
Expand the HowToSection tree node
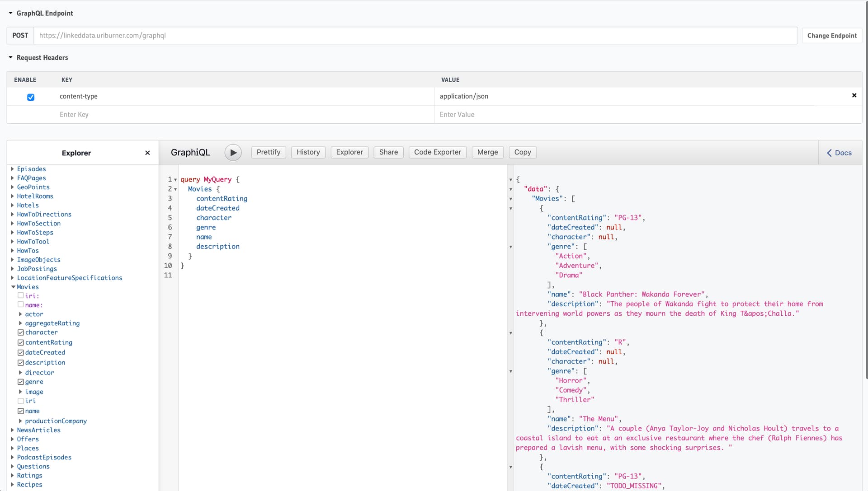(x=12, y=223)
